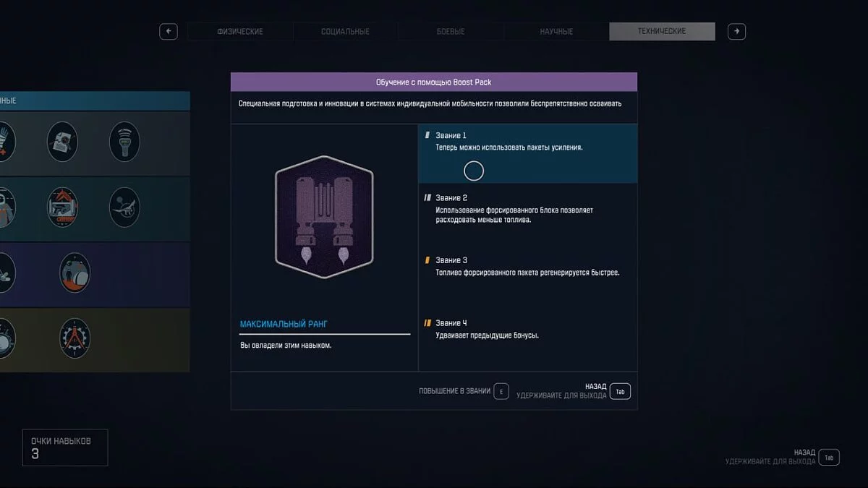Click НАЗАД label inside skill panel
Screen dimensions: 868x488
click(595, 387)
